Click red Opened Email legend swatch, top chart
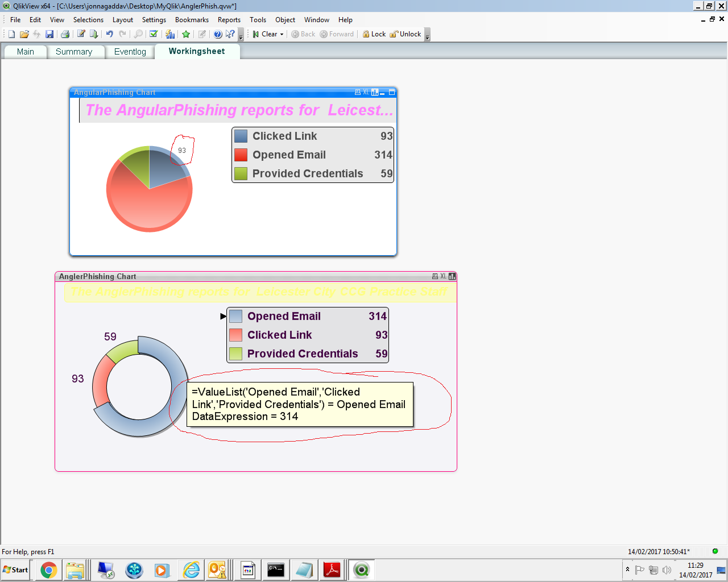Viewport: 728px width, 582px height. coord(241,155)
